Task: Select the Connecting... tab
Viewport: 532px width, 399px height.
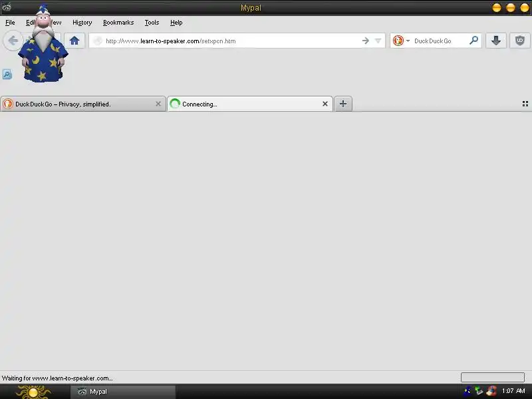Action: 250,104
